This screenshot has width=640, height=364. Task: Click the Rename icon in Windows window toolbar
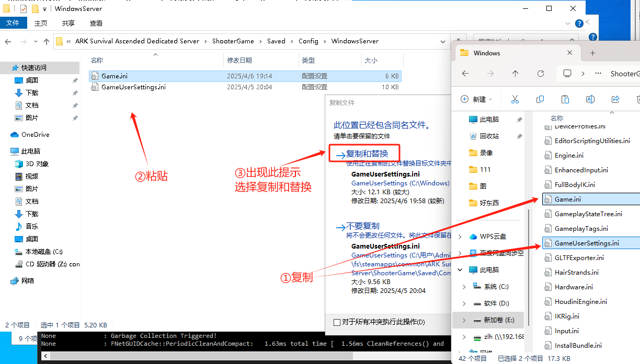coord(590,99)
